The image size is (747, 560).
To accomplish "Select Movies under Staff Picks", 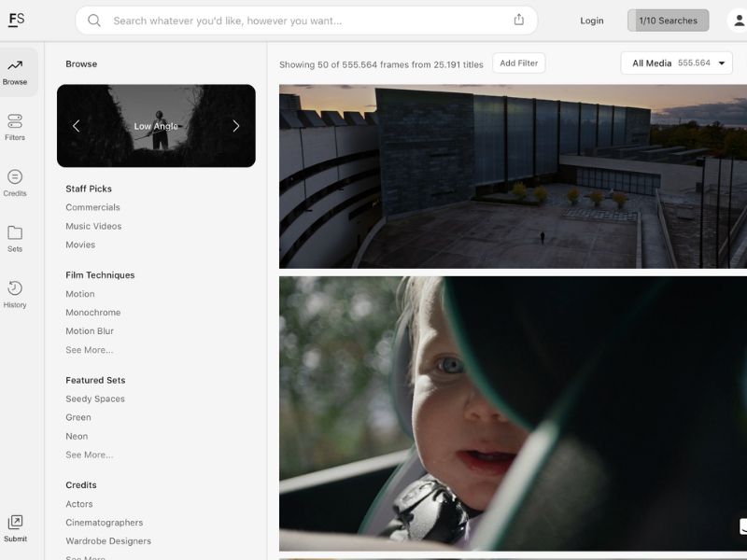I will pyautogui.click(x=80, y=245).
